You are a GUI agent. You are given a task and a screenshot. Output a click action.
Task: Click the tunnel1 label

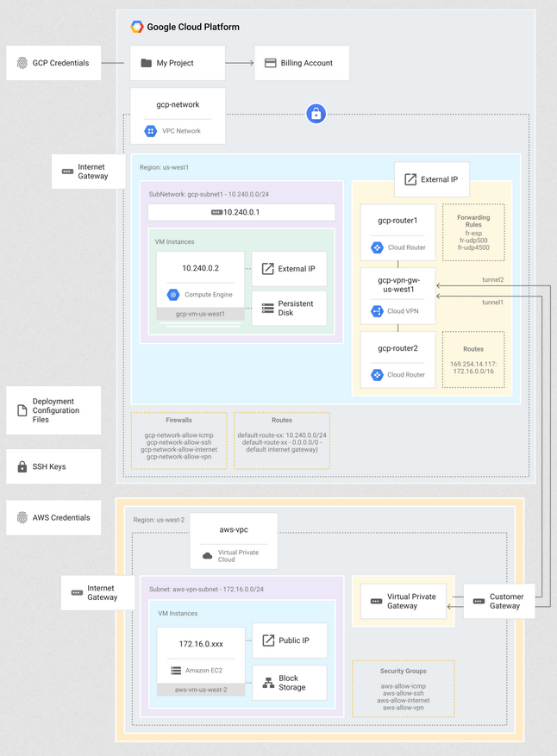click(493, 303)
